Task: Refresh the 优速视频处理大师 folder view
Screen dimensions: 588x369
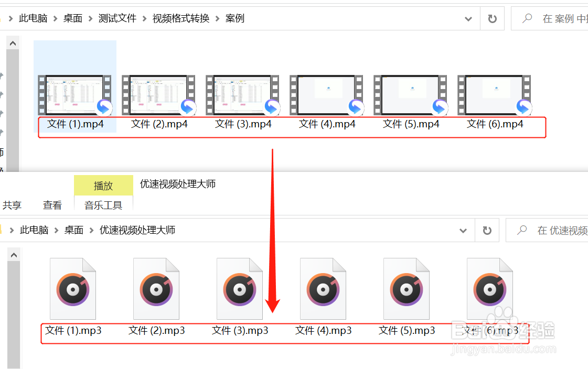Action: 487,231
